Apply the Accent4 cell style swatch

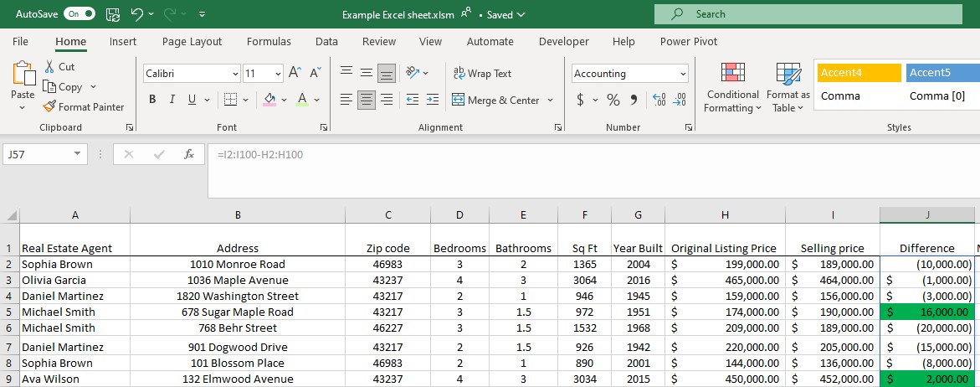859,73
